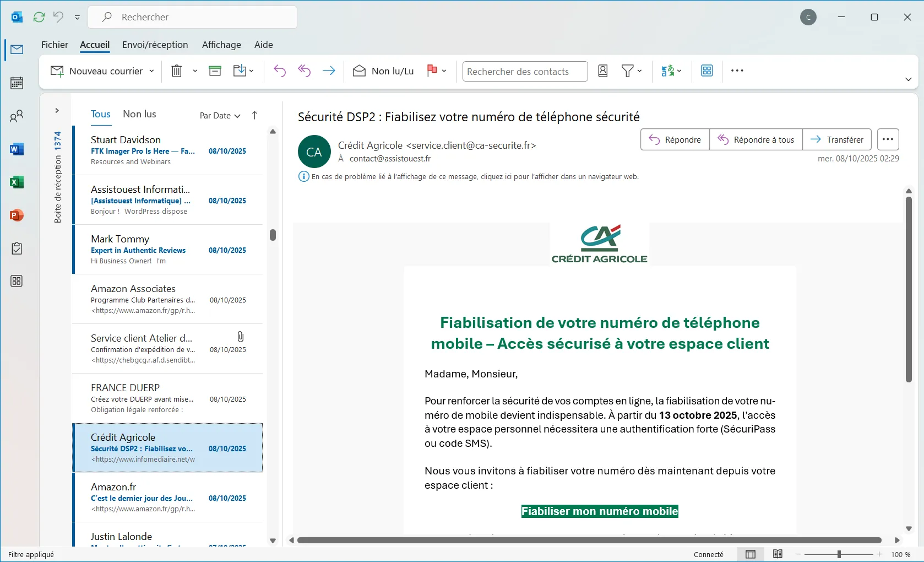924x562 pixels.
Task: Archive the selected message
Action: tap(214, 71)
